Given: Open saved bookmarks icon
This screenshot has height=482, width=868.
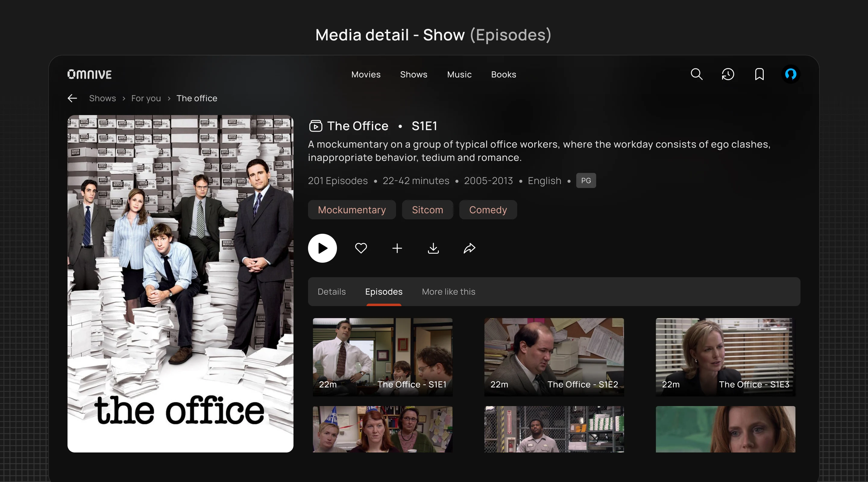Looking at the screenshot, I should click(759, 74).
